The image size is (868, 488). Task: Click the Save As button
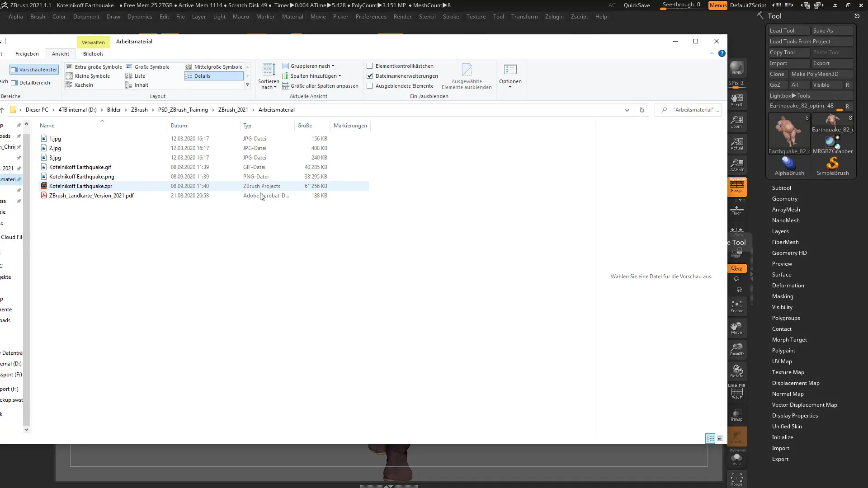tap(832, 31)
